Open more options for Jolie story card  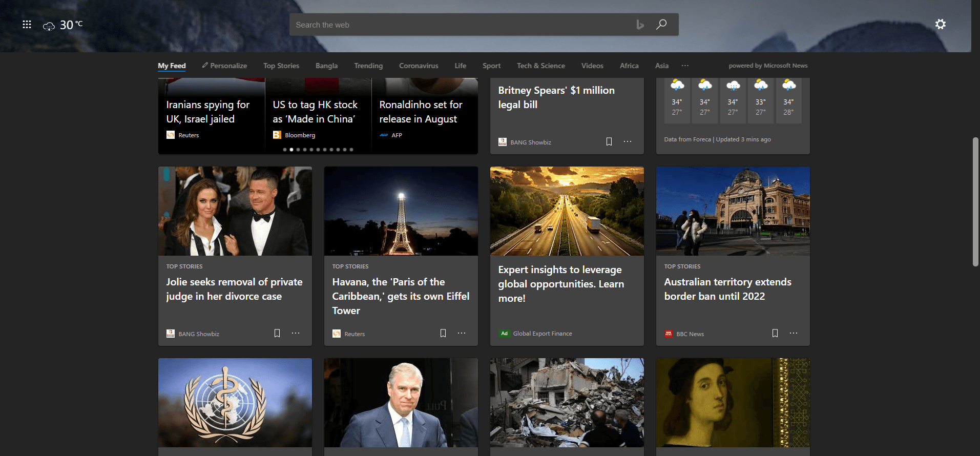(296, 334)
